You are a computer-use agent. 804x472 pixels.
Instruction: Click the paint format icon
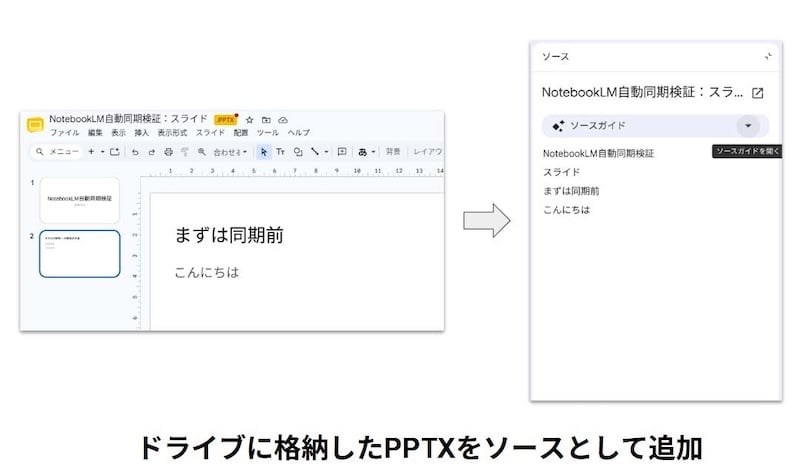tap(185, 152)
